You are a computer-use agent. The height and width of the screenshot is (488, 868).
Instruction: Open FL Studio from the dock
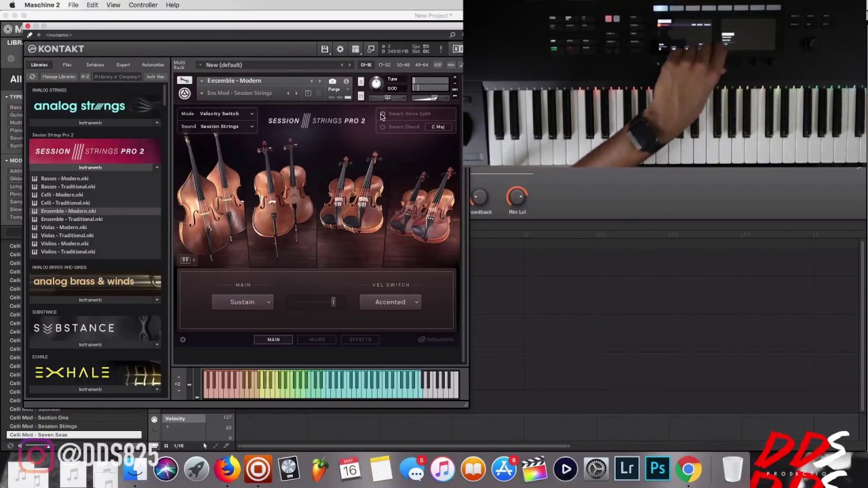pyautogui.click(x=319, y=468)
